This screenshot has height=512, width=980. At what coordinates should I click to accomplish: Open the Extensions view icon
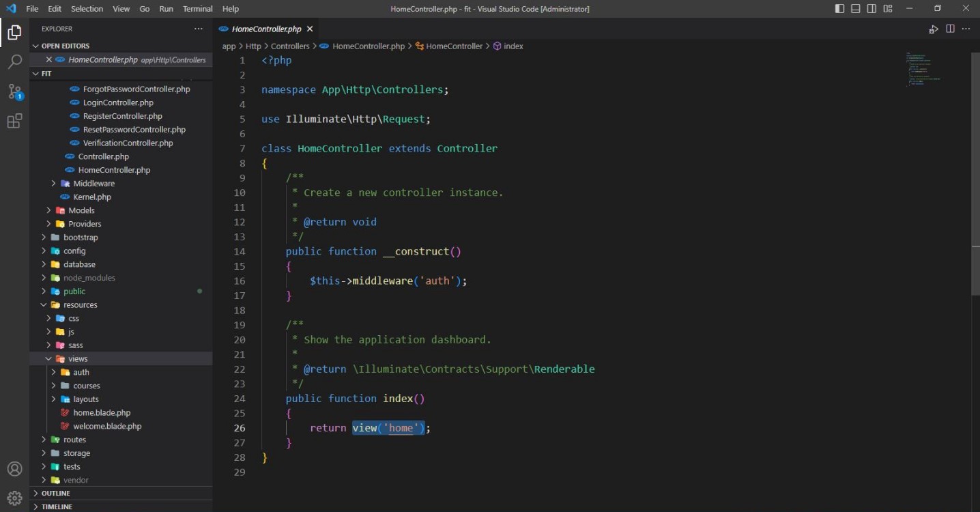(x=14, y=122)
